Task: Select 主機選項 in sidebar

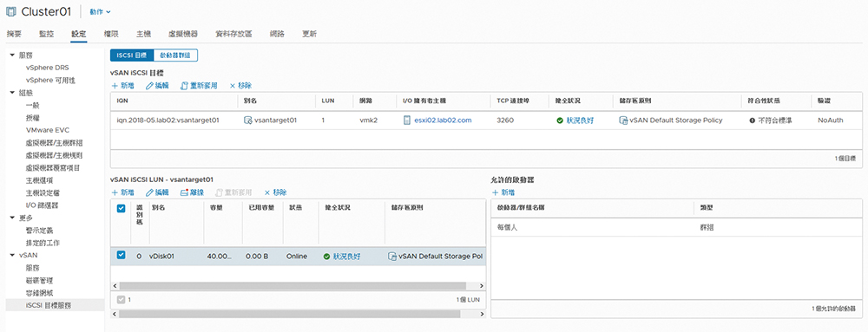Action: [x=39, y=180]
